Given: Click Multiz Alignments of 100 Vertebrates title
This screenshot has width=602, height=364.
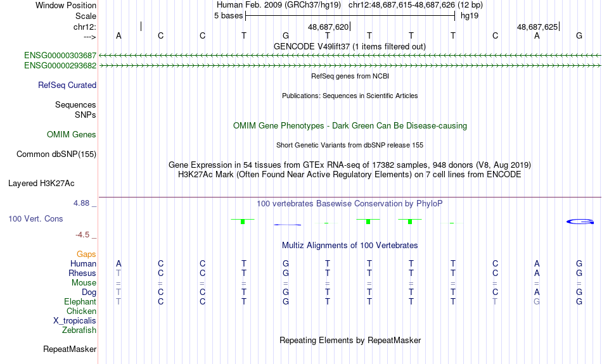Looking at the screenshot, I should (350, 246).
